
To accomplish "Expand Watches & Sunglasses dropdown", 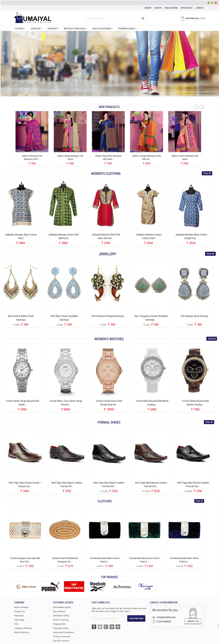I will pyautogui.click(x=76, y=29).
